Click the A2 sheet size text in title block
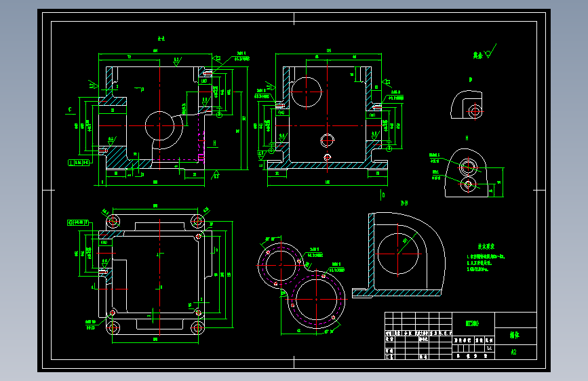 513,352
